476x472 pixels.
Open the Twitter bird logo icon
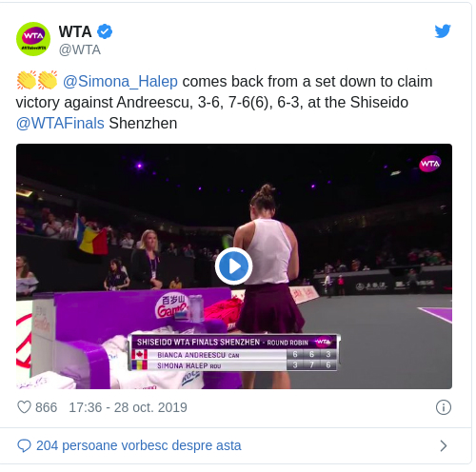[443, 31]
